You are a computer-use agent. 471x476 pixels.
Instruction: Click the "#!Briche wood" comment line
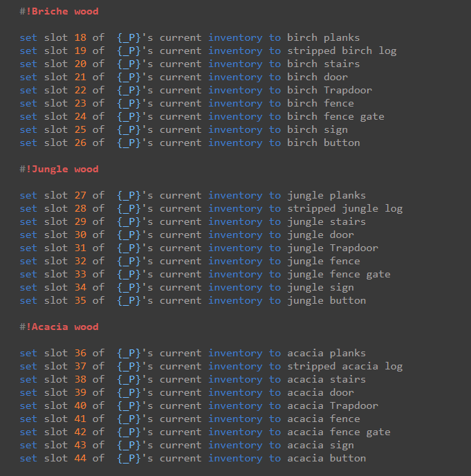coord(59,11)
